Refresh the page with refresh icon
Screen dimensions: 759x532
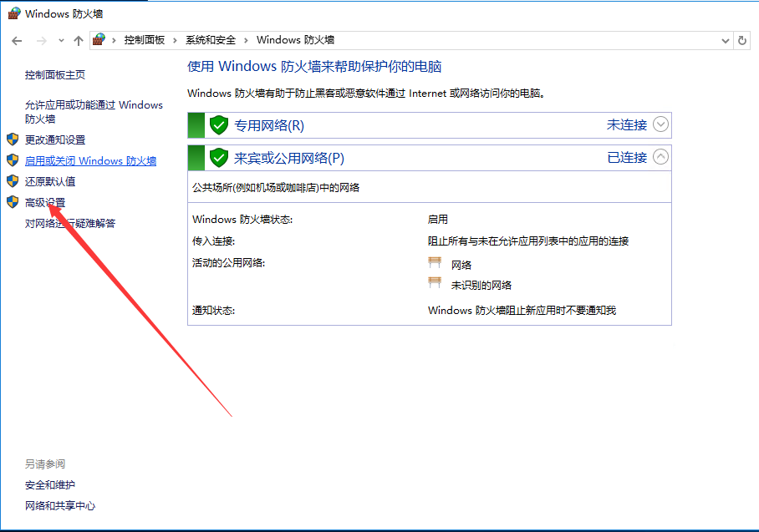[742, 41]
